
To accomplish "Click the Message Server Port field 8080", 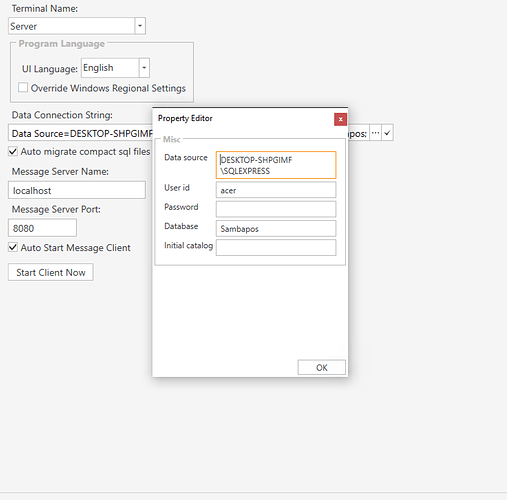I will point(42,228).
